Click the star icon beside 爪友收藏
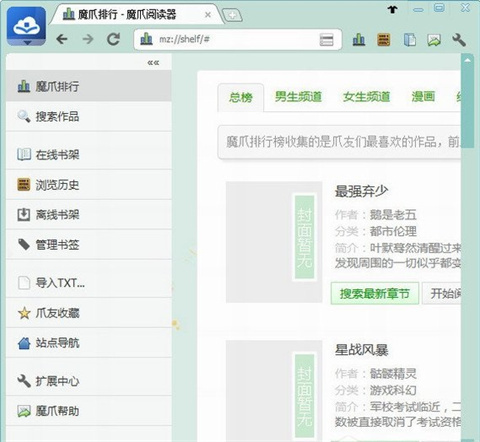The image size is (480, 442). click(x=24, y=313)
